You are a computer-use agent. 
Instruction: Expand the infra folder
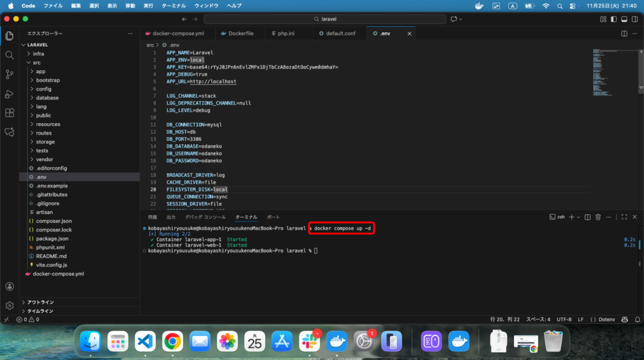(38, 53)
